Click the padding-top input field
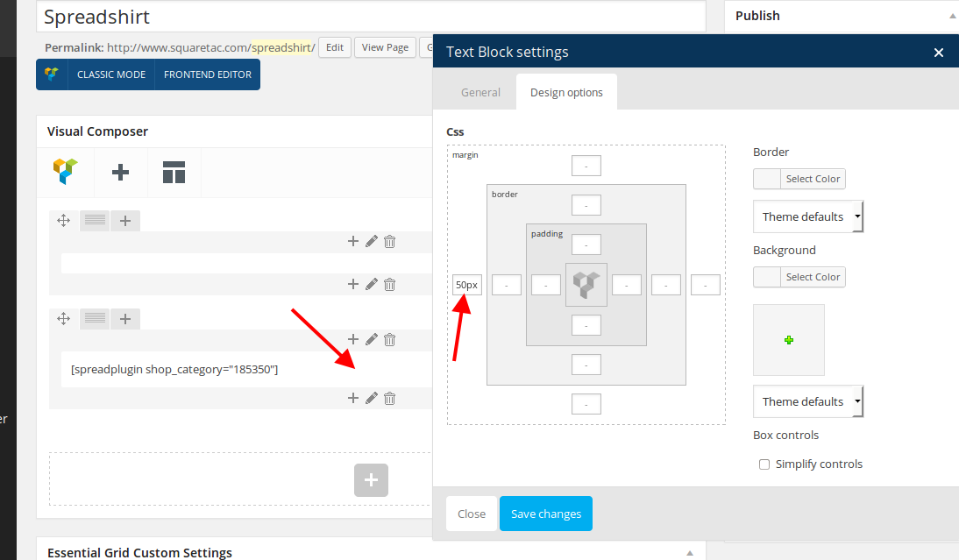Screen dimensions: 959x560 tap(586, 245)
